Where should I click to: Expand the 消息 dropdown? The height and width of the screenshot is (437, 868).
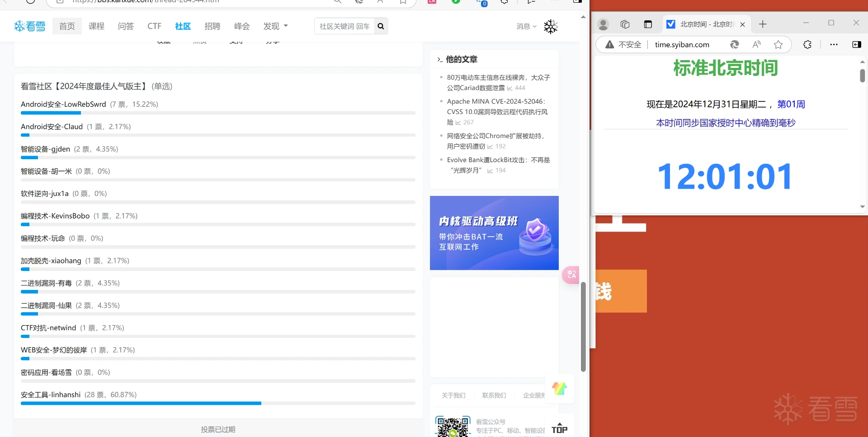(x=526, y=26)
